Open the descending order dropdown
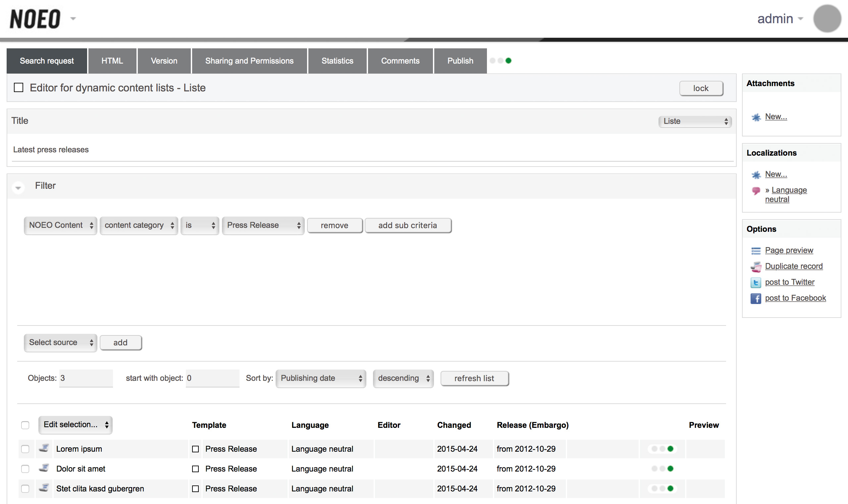The image size is (848, 504). pos(403,378)
